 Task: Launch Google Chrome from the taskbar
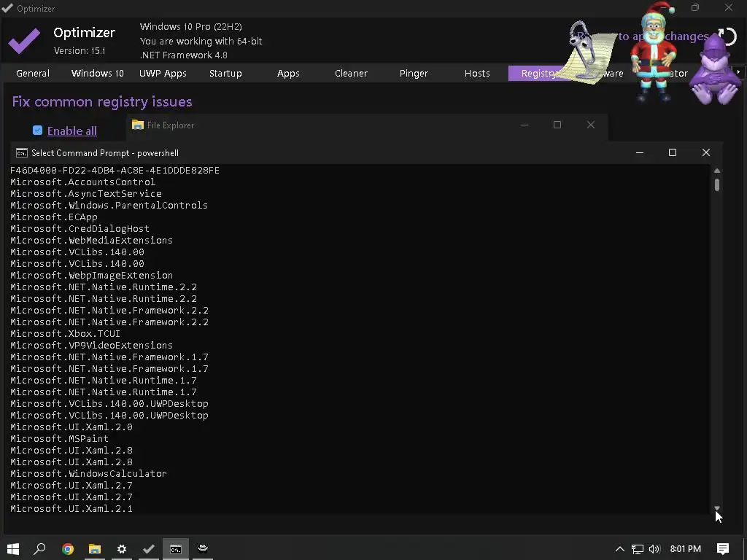coord(68,549)
